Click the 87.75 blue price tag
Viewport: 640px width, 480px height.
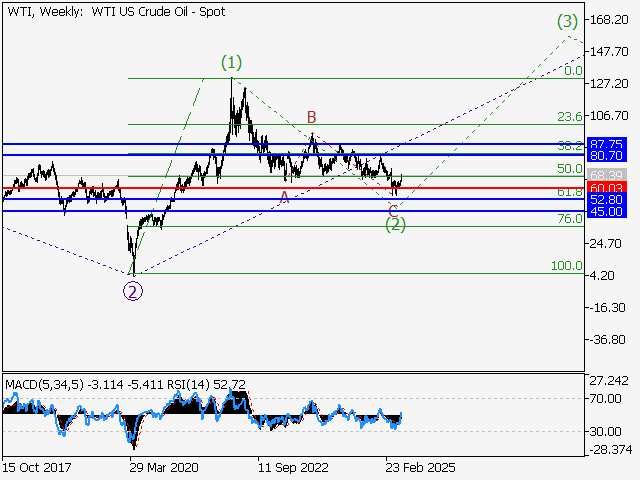coord(607,143)
